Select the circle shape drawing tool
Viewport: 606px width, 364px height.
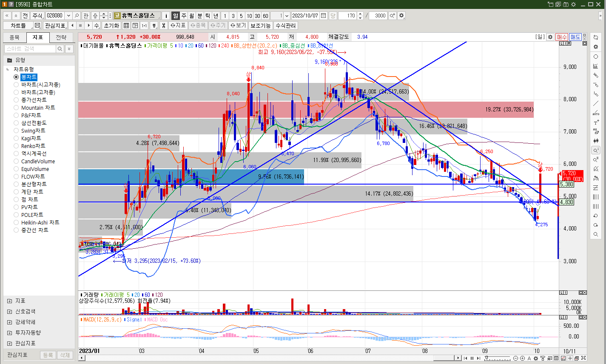pos(596,57)
